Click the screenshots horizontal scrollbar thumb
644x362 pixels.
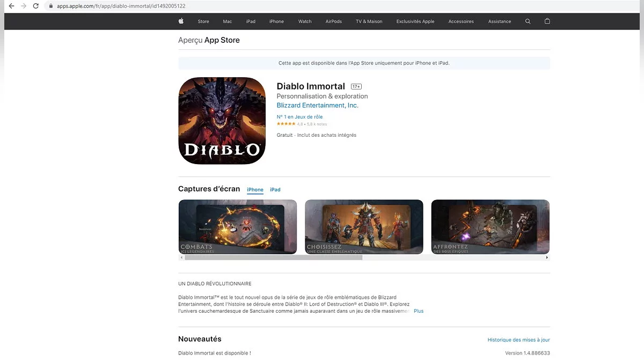[273, 258]
